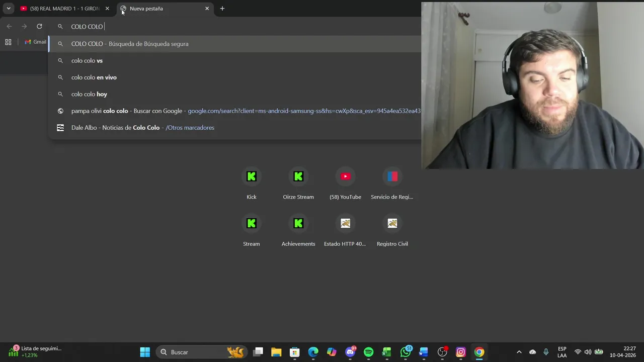Open Word from the taskbar

(x=424, y=352)
